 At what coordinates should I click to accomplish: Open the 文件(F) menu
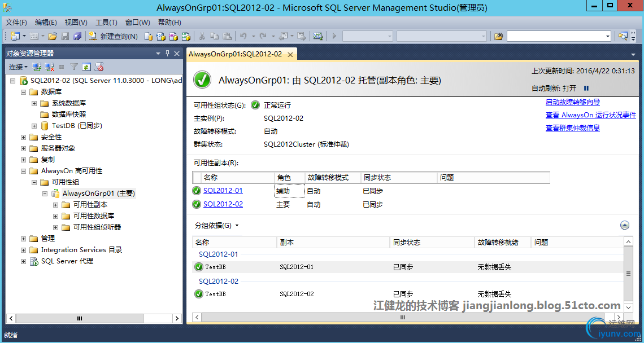pyautogui.click(x=16, y=22)
